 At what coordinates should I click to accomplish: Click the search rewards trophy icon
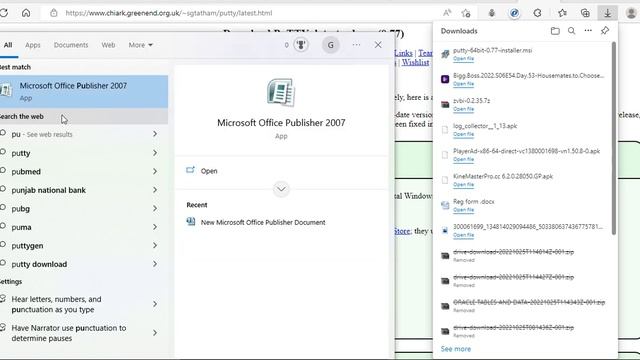click(x=301, y=45)
